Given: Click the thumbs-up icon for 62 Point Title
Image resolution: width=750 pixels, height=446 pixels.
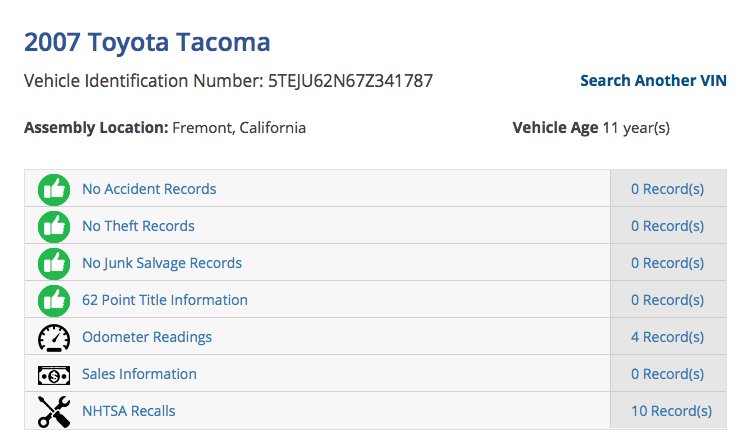Looking at the screenshot, I should tap(54, 301).
